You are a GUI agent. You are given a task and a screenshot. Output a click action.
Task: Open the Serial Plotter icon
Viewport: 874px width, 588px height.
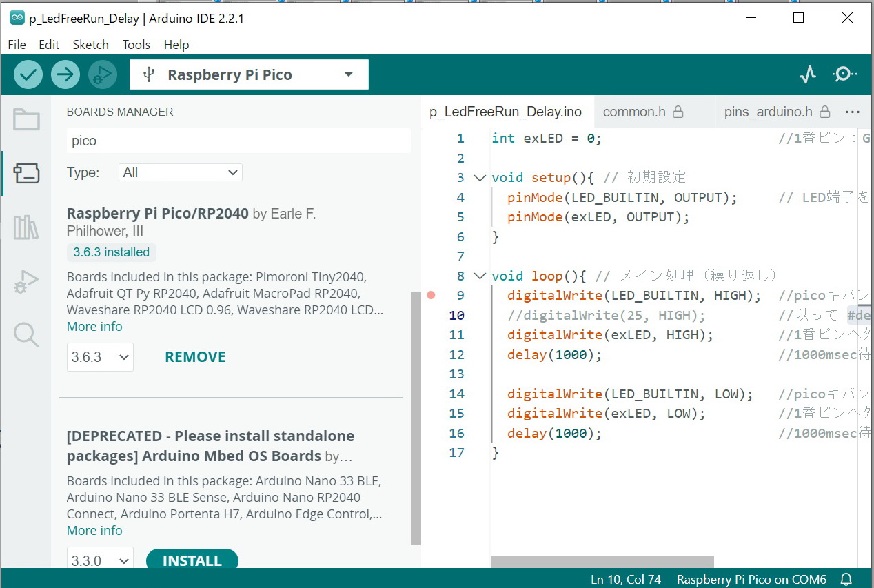[807, 74]
